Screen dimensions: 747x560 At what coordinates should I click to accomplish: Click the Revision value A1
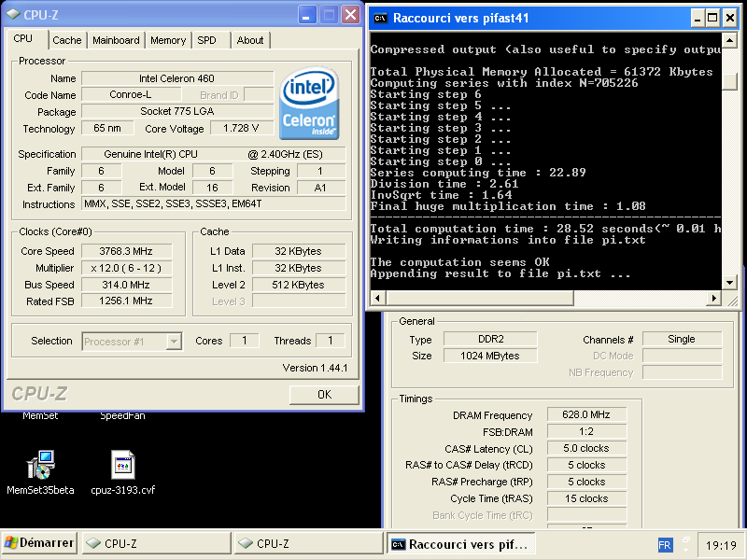click(321, 188)
